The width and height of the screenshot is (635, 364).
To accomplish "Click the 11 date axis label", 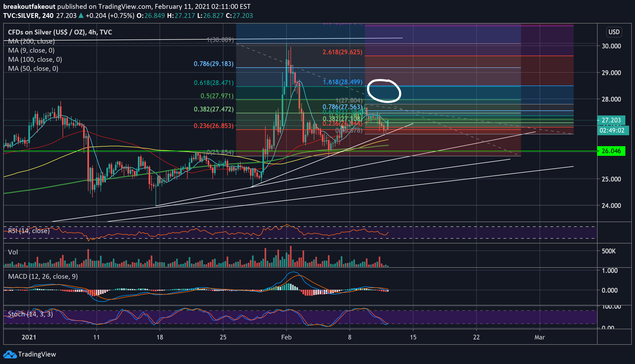I will coord(96,337).
